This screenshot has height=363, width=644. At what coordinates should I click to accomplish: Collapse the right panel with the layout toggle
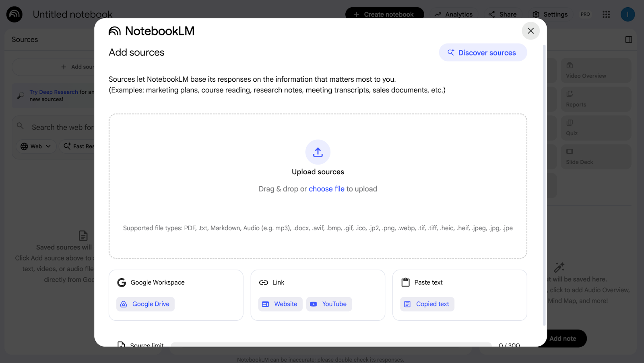click(628, 39)
